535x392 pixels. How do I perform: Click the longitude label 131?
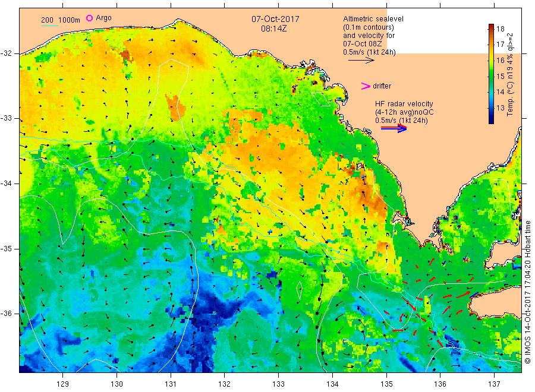pyautogui.click(x=171, y=384)
